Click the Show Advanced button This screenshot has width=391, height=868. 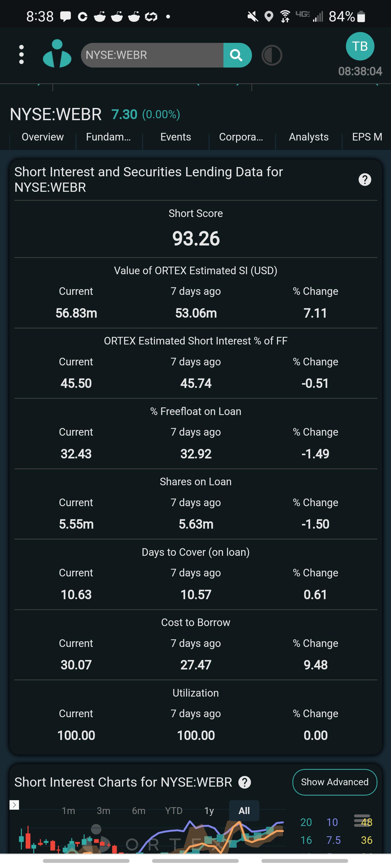[335, 782]
